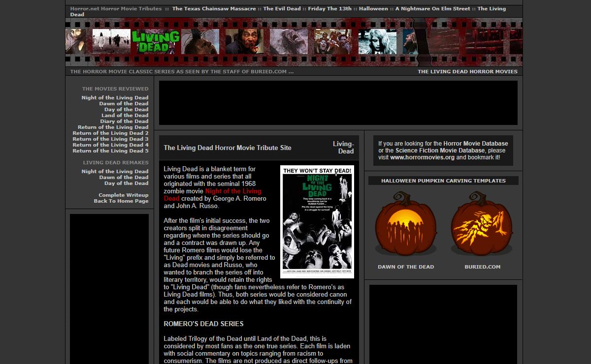This screenshot has height=364, width=591.
Task: Click banner thumbnail of figures in white field
Action: pos(111,41)
